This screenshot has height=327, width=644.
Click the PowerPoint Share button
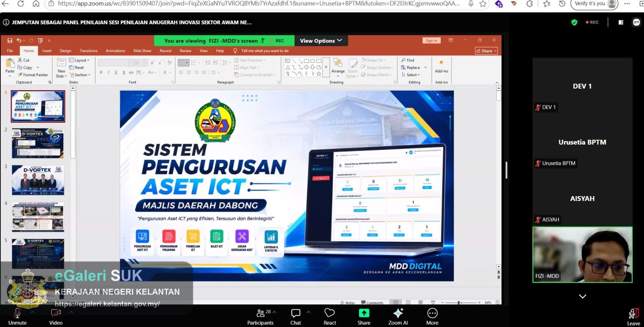(487, 51)
